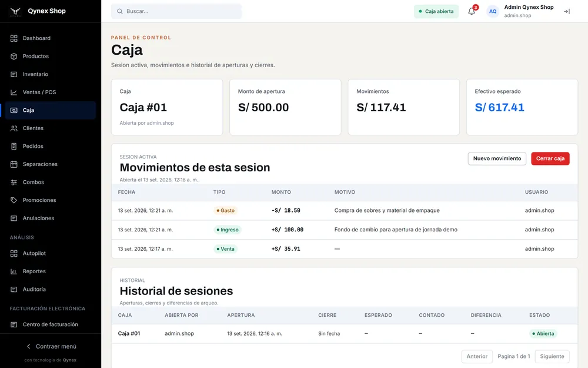Click Efectivo esperado value S/ 617.41
This screenshot has width=588, height=368.
pyautogui.click(x=499, y=107)
